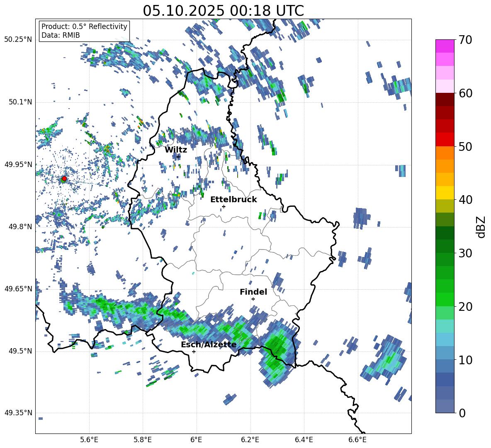Click the colorbar 50 tick label

click(465, 146)
